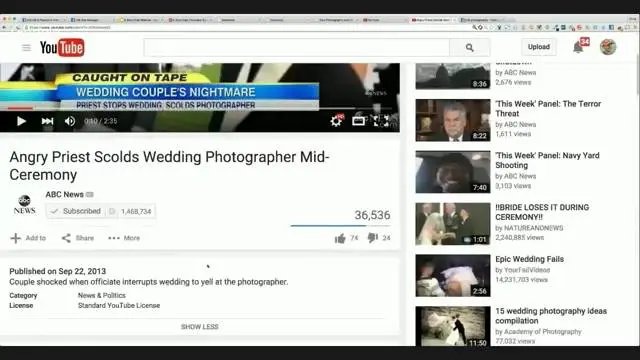Click the wedding photography ideas thumbnail
The image size is (640, 360).
pos(453,326)
